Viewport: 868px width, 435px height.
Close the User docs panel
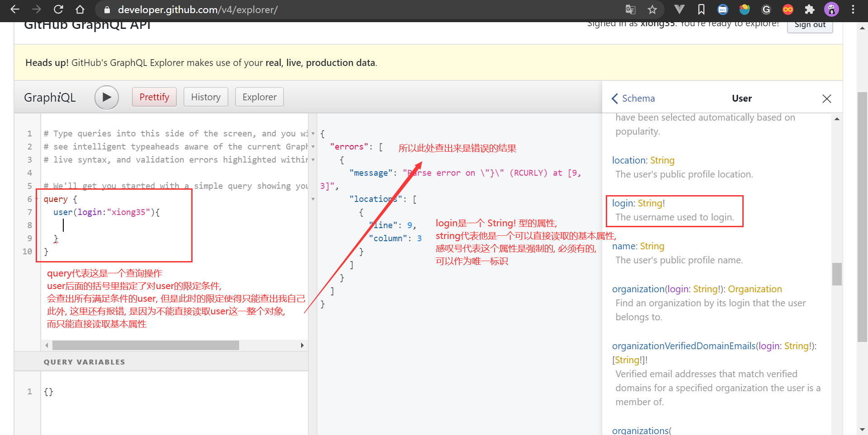[827, 98]
